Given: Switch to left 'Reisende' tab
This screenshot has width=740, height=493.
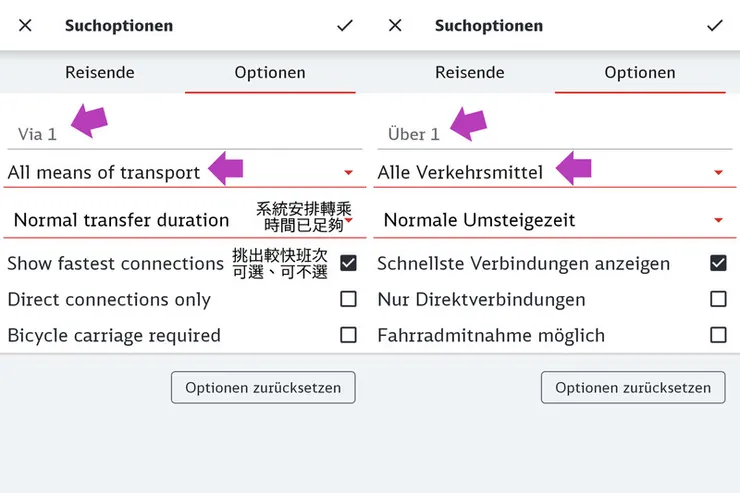Looking at the screenshot, I should (100, 73).
